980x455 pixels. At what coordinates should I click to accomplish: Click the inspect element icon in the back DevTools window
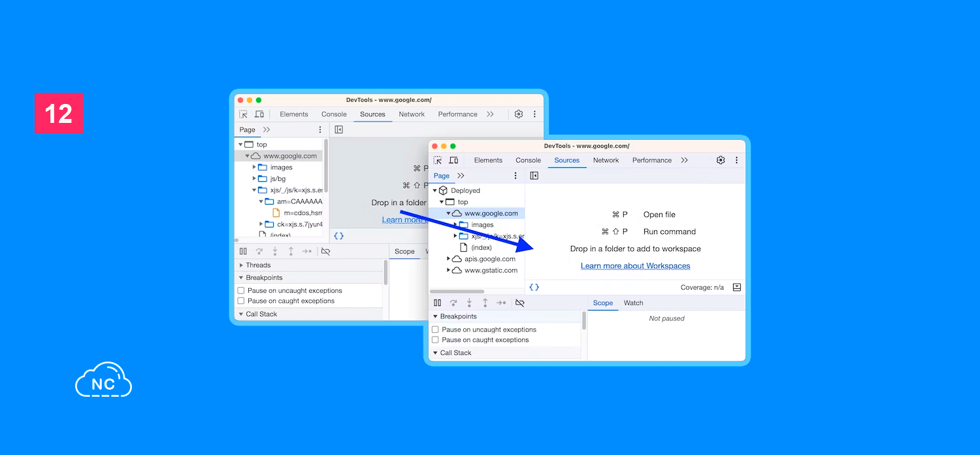pyautogui.click(x=243, y=114)
